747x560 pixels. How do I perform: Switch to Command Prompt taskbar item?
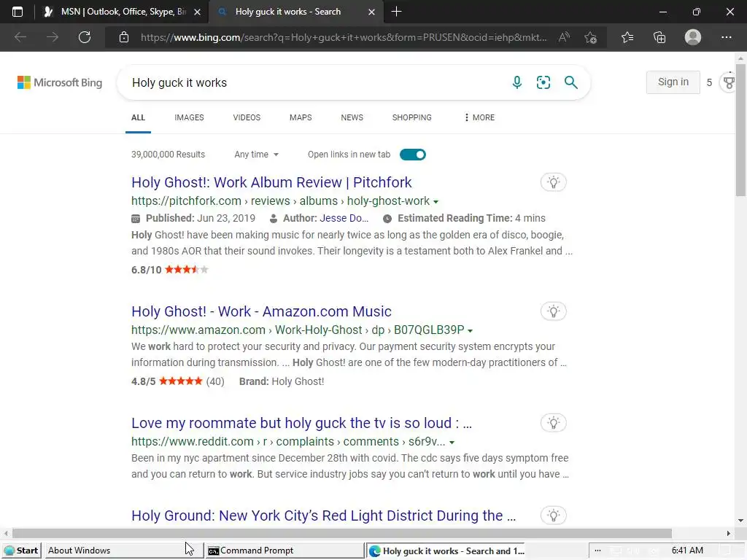point(285,551)
